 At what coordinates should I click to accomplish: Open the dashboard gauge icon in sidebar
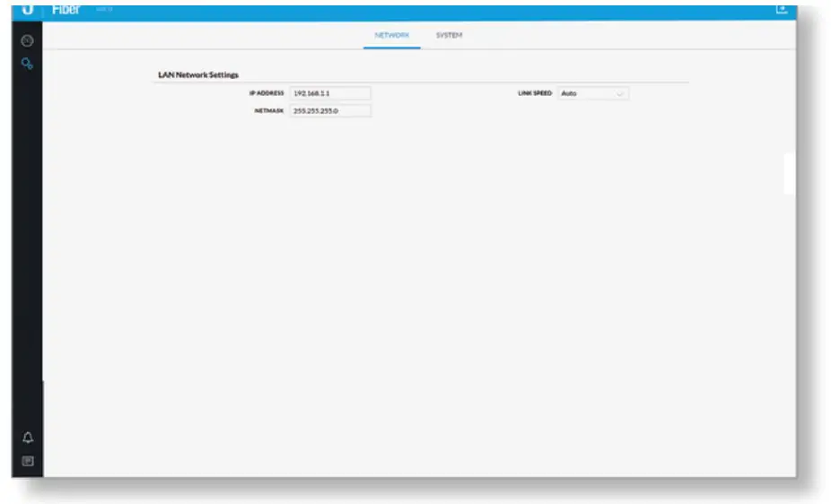tap(27, 40)
